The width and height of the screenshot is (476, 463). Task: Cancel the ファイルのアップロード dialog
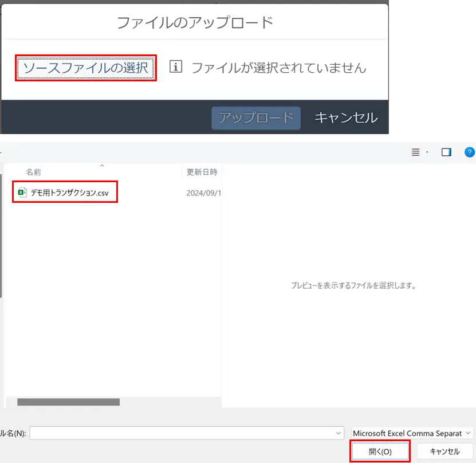(346, 118)
